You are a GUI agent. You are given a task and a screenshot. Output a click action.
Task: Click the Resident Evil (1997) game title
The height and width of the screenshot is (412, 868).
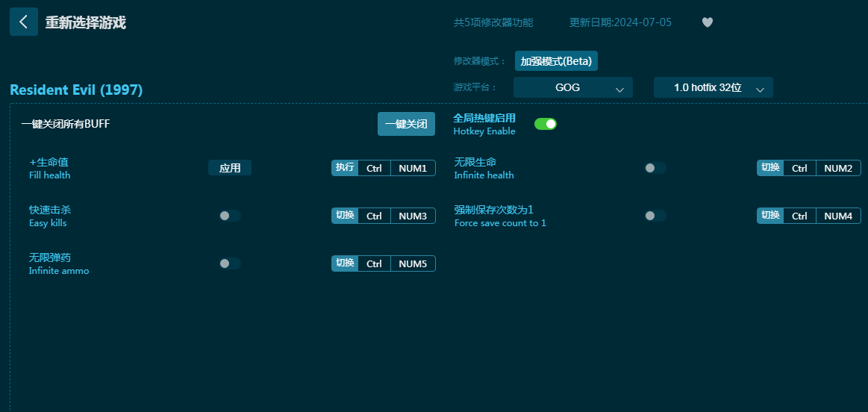76,90
